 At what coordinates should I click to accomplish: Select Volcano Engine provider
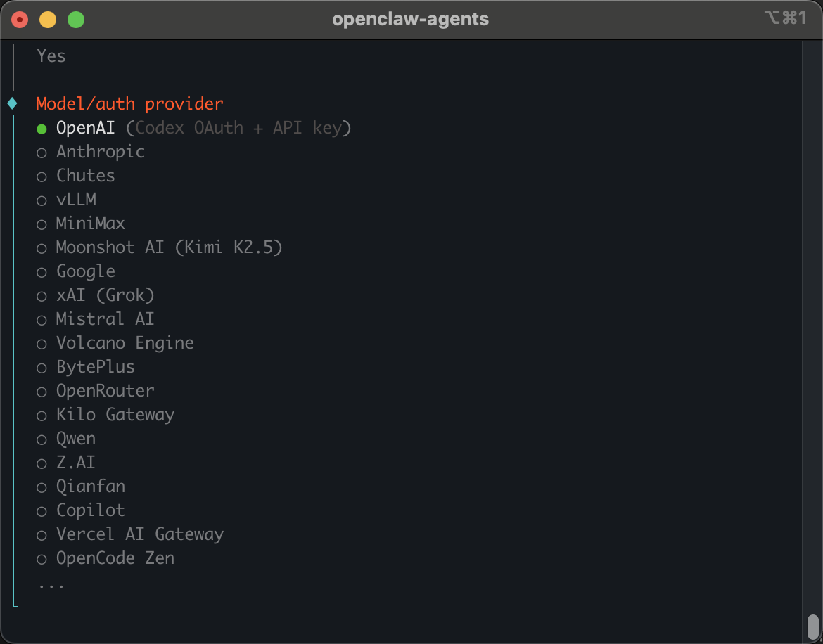[125, 343]
